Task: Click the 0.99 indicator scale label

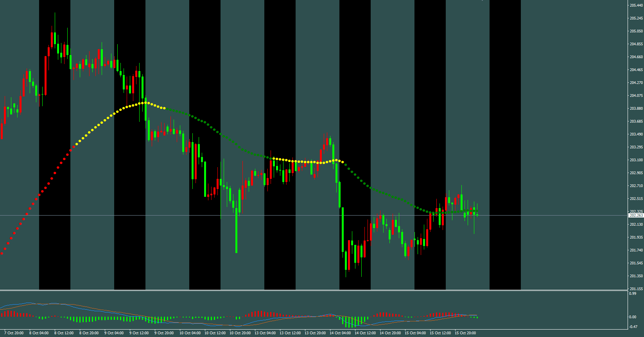Action: 632,294
